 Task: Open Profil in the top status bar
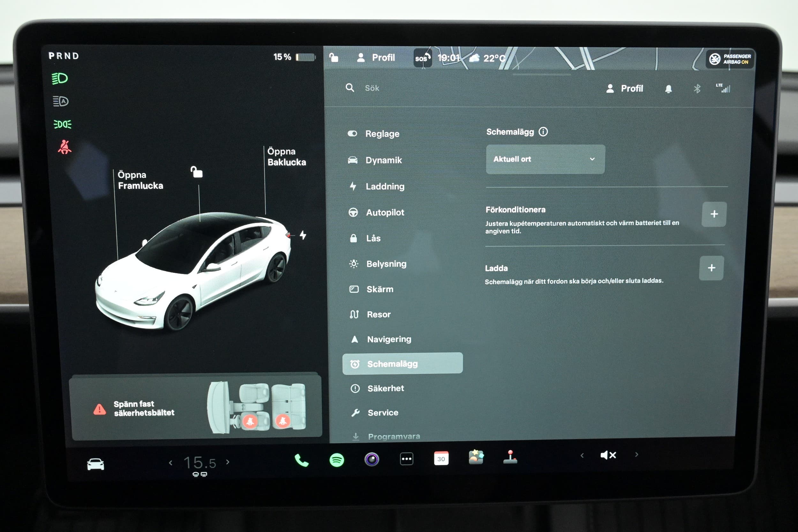[376, 58]
